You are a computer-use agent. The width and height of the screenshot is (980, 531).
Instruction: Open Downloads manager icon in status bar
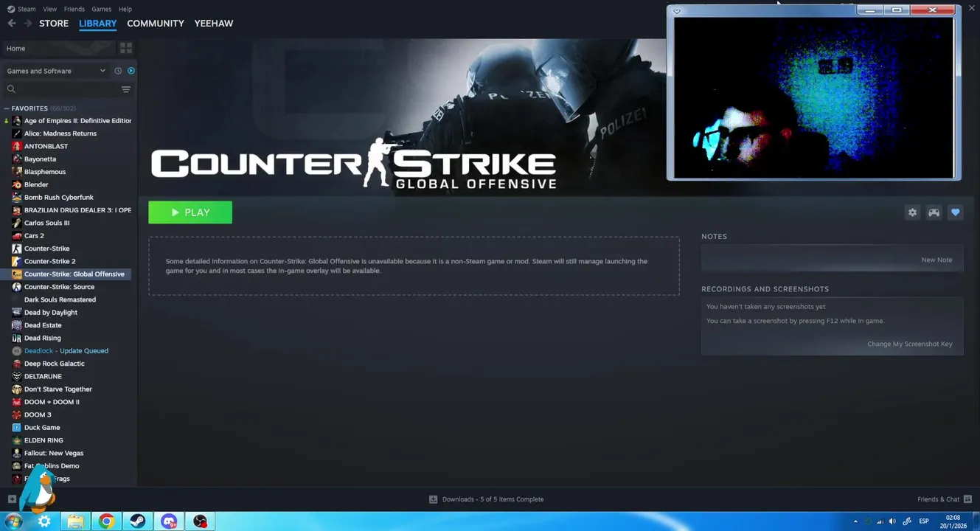pyautogui.click(x=434, y=499)
